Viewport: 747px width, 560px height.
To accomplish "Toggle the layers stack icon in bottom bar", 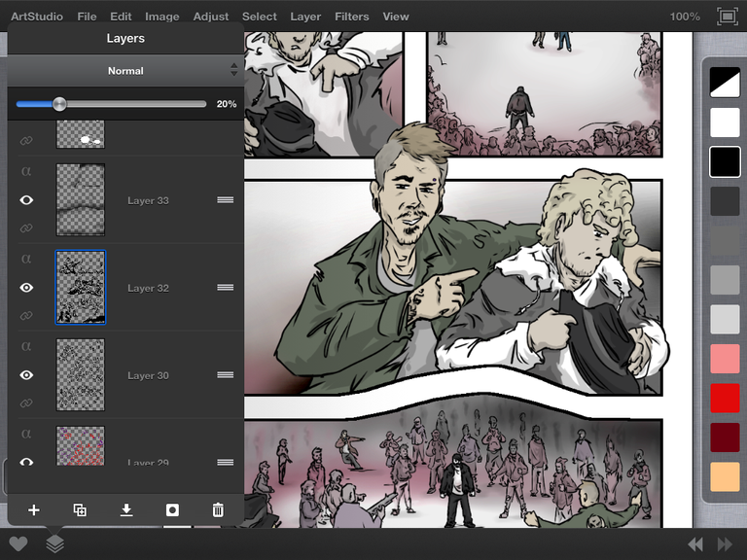I will point(54,543).
